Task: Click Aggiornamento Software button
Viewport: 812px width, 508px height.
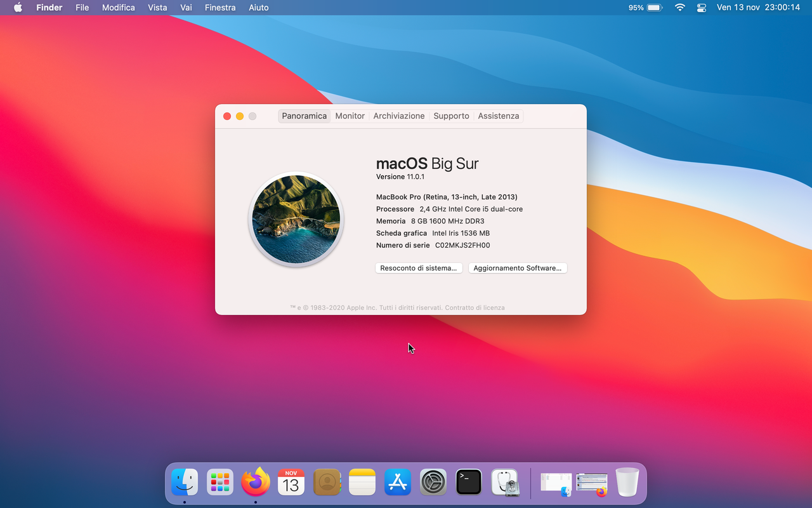Action: coord(518,268)
